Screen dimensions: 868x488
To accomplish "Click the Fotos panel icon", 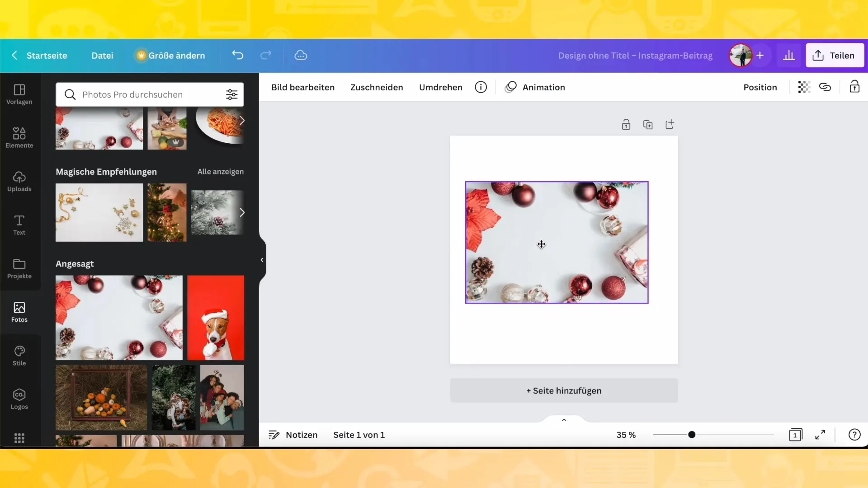I will [x=19, y=311].
